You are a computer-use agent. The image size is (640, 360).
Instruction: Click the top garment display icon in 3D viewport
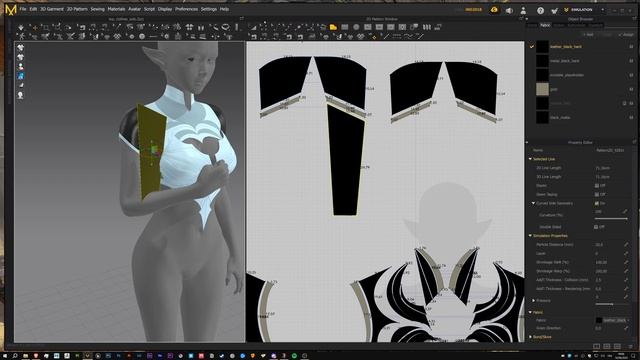click(20, 48)
